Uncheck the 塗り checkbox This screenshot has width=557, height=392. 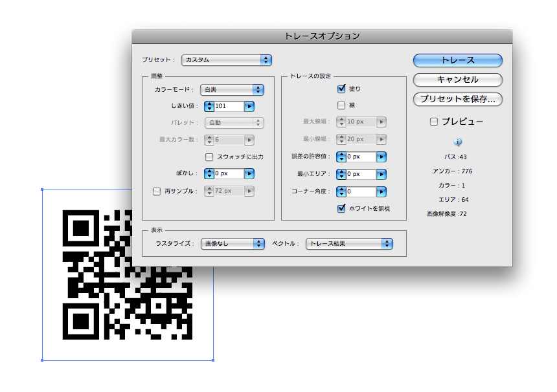tap(341, 89)
